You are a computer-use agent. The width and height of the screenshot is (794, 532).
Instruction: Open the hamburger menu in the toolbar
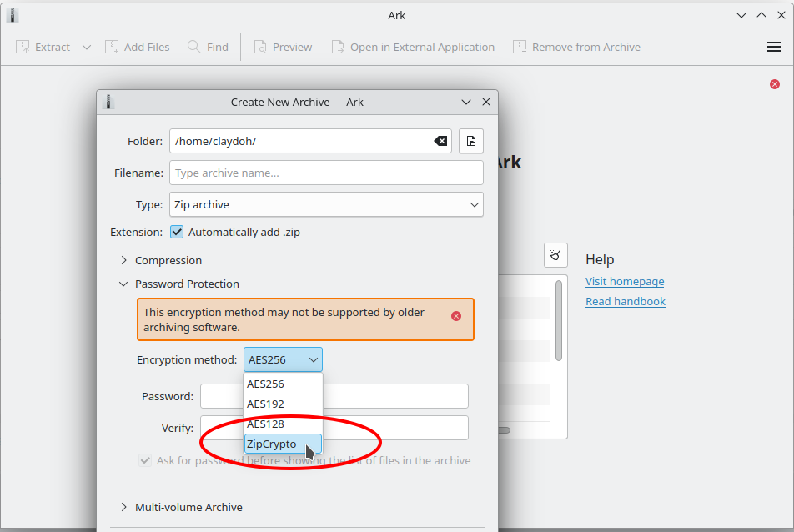click(x=773, y=48)
